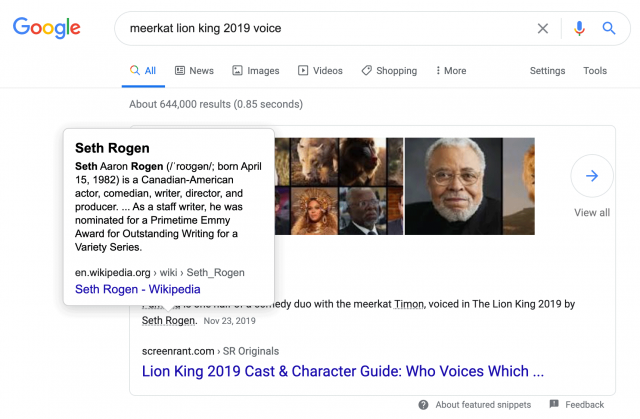Select the All results tab
The height and width of the screenshot is (419, 640).
point(143,71)
